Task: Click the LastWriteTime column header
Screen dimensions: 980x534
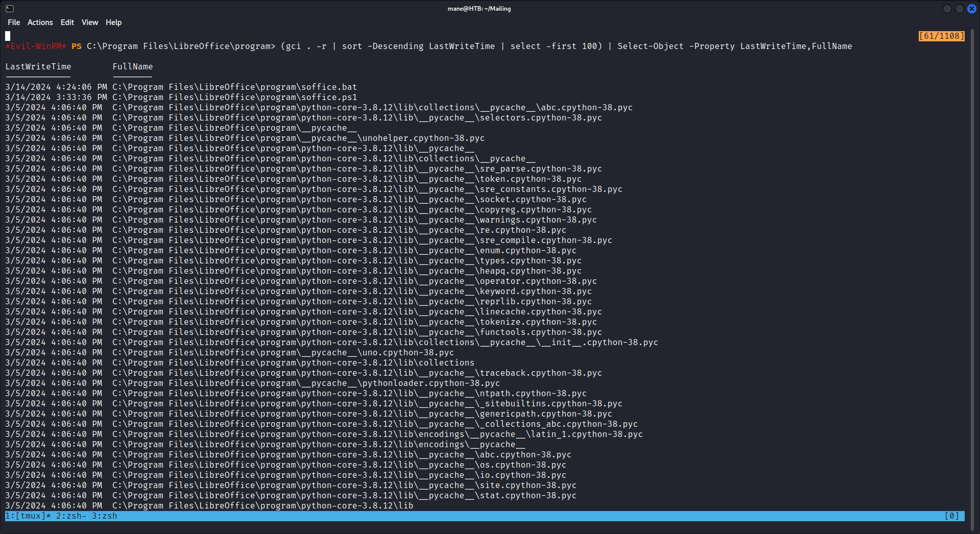Action: coord(38,67)
